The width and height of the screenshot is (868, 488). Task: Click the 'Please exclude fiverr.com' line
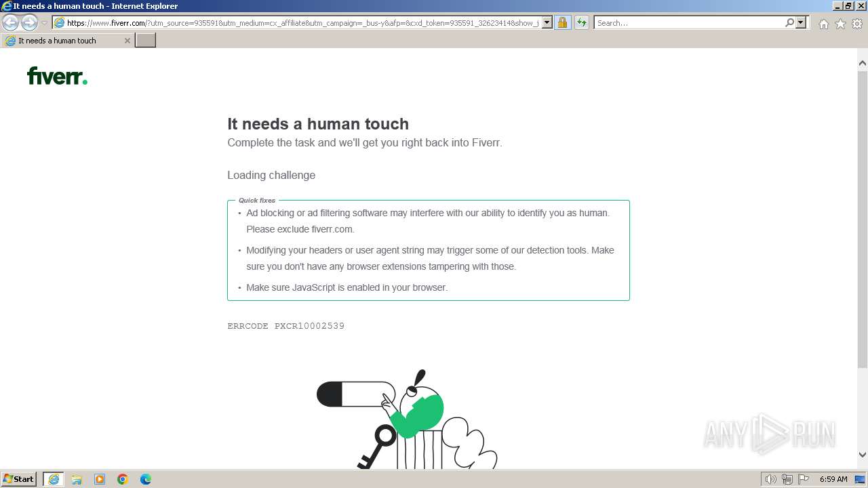coord(300,229)
